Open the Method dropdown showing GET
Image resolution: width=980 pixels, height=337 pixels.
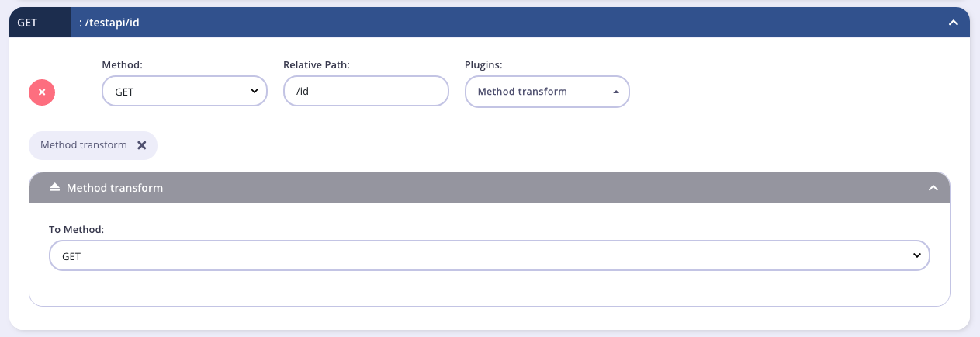click(184, 92)
